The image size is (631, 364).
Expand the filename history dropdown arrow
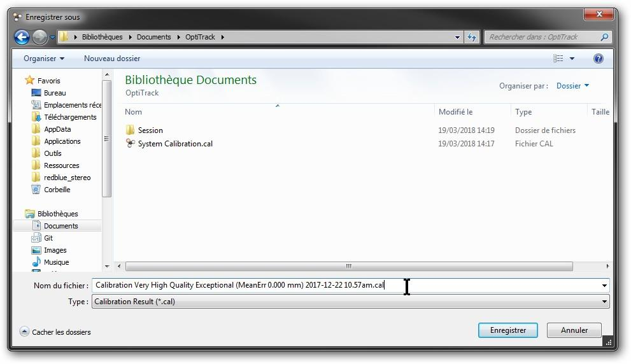point(604,286)
